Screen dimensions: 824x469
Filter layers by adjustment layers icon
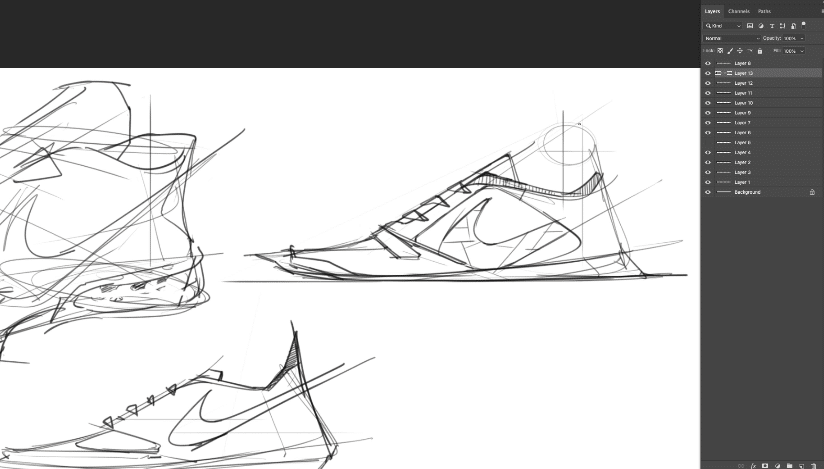click(x=761, y=26)
